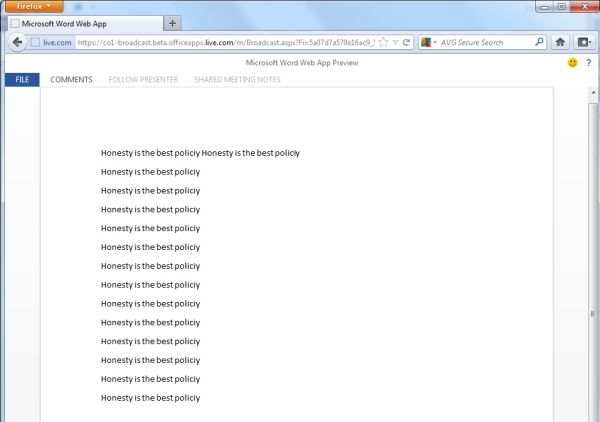Open a new tab with plus button

click(x=172, y=24)
